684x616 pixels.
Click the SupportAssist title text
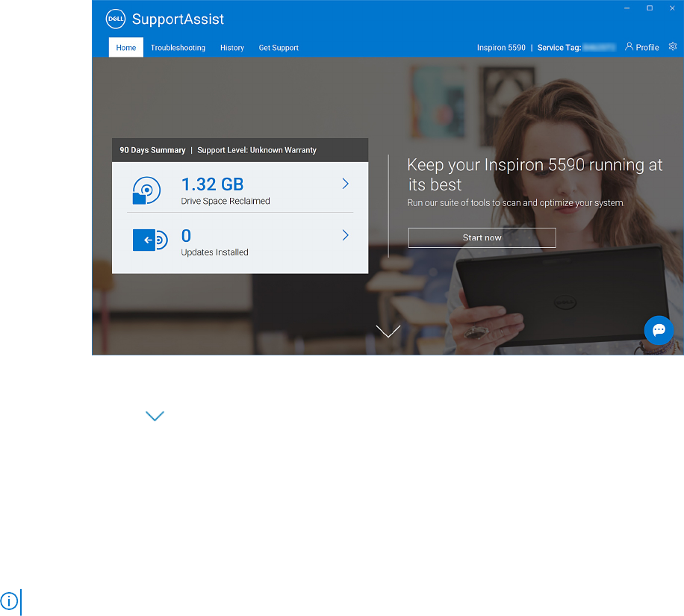178,19
